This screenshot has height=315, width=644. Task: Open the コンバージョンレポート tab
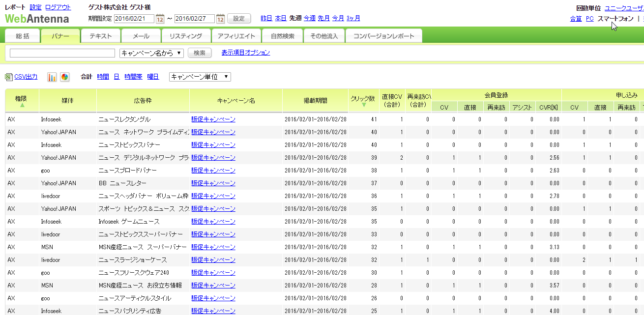(x=383, y=36)
